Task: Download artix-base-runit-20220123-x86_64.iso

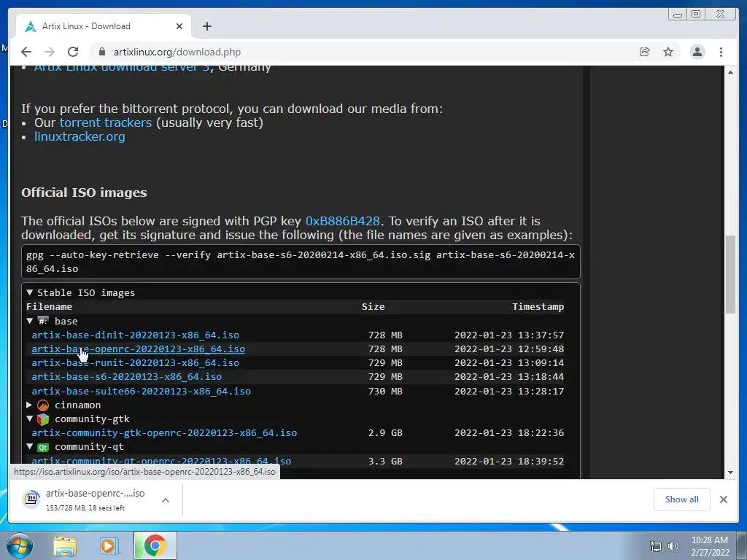Action: [x=135, y=363]
